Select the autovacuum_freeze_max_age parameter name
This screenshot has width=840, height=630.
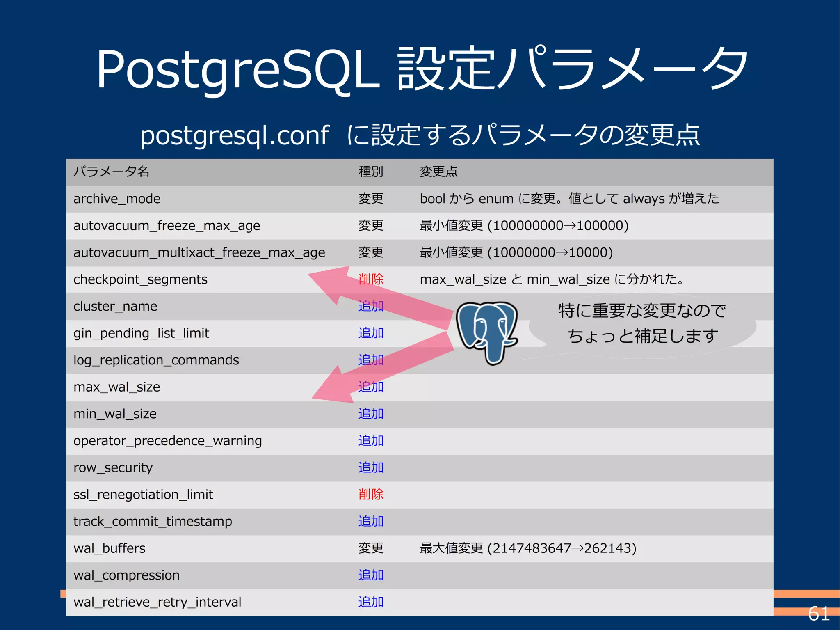click(x=167, y=226)
